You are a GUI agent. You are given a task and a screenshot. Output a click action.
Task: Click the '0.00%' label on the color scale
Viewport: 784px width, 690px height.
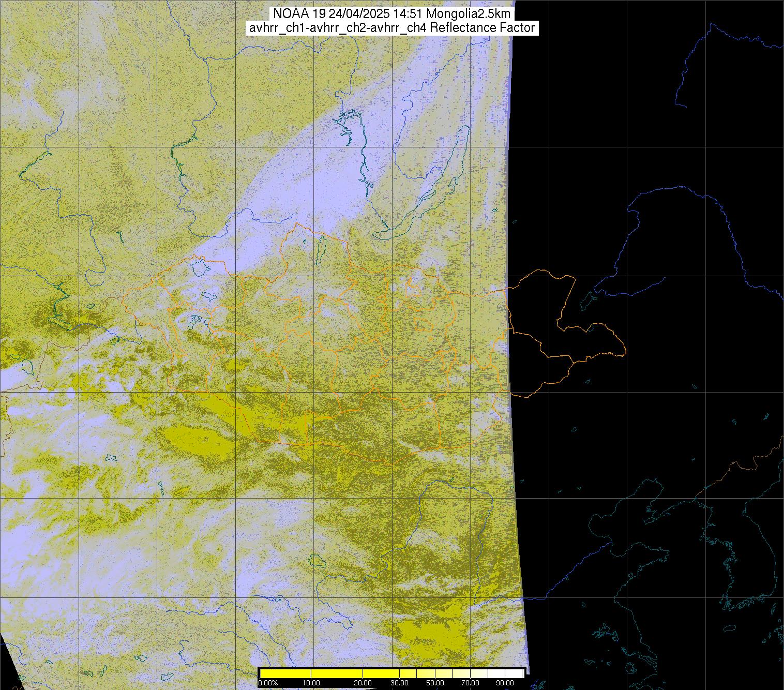pos(268,683)
